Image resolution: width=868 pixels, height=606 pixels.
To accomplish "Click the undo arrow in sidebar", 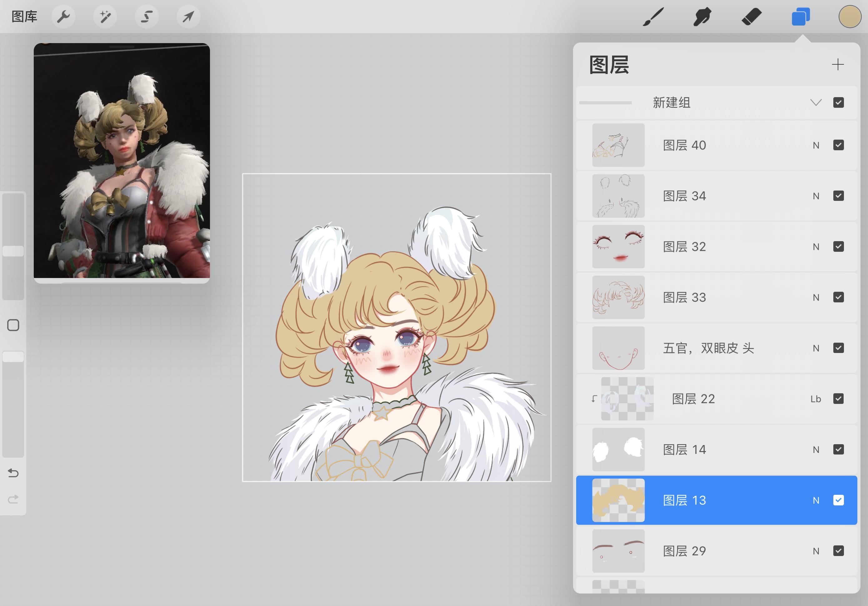I will 13,473.
